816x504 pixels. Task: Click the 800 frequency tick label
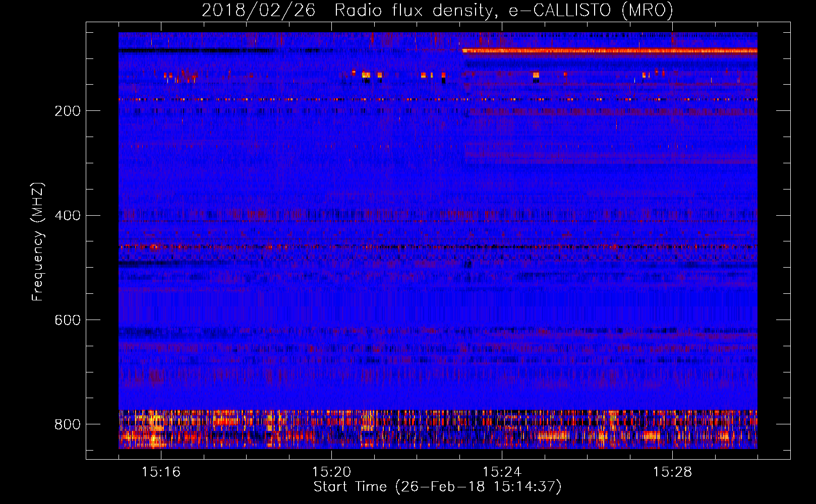68,424
